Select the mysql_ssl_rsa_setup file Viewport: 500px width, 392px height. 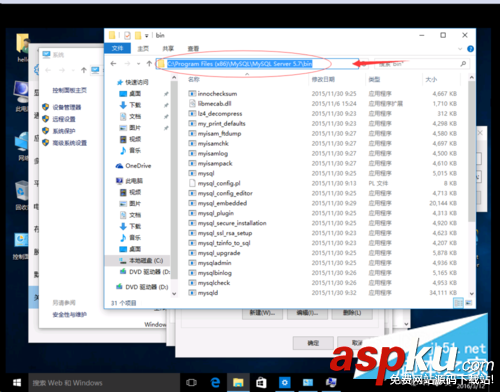pyautogui.click(x=225, y=233)
